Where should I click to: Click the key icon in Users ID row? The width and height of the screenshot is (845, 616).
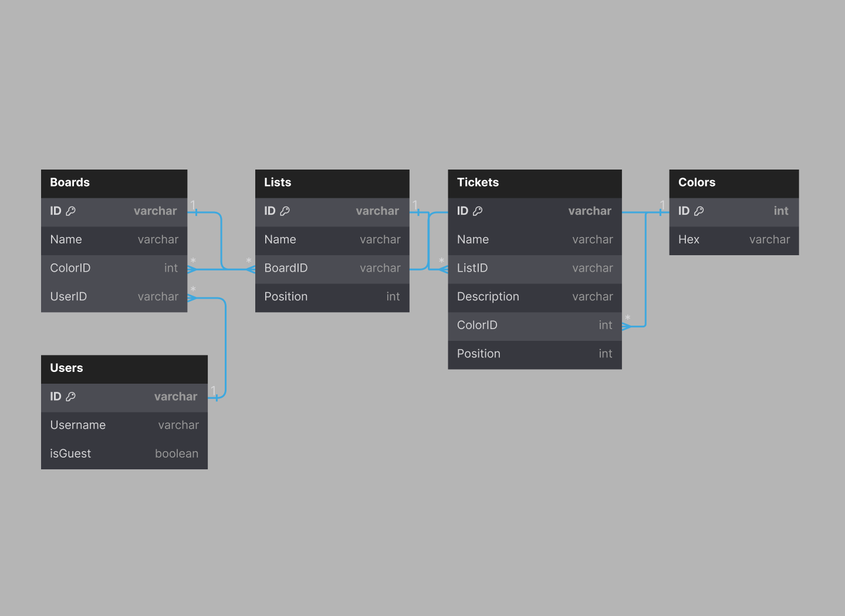pyautogui.click(x=71, y=397)
